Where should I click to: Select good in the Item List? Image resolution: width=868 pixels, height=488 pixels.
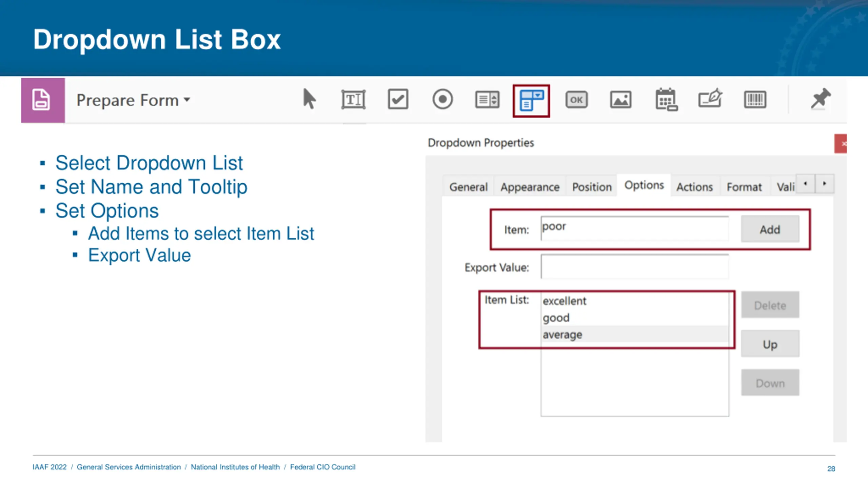(x=635, y=318)
